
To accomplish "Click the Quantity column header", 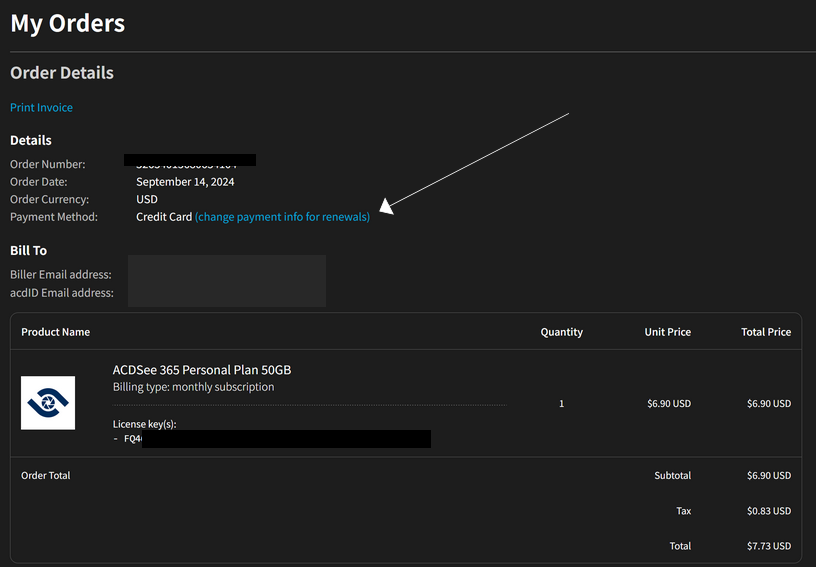I will (x=562, y=332).
